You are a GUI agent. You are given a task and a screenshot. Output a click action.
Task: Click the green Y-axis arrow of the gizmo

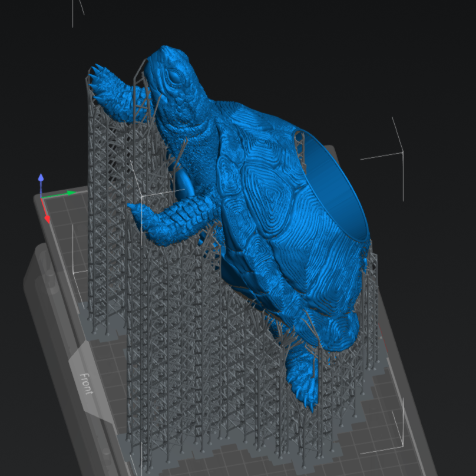tap(71, 193)
